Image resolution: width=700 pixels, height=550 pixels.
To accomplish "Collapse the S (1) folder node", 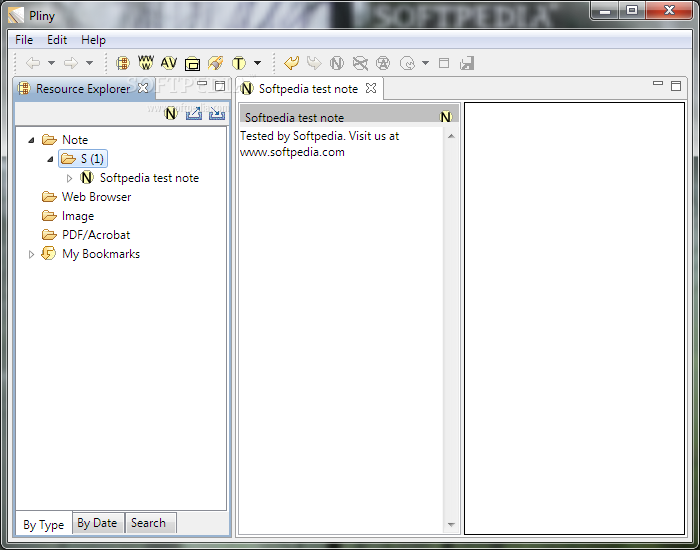I will pos(50,159).
